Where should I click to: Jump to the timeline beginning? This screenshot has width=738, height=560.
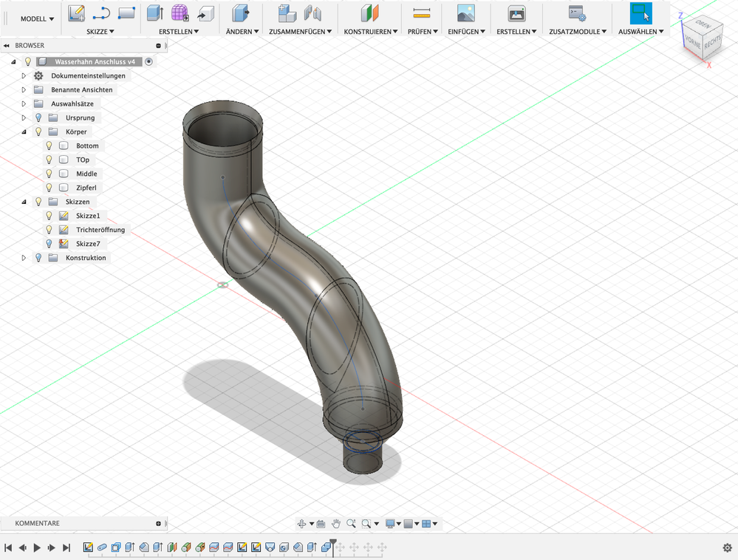(8, 547)
